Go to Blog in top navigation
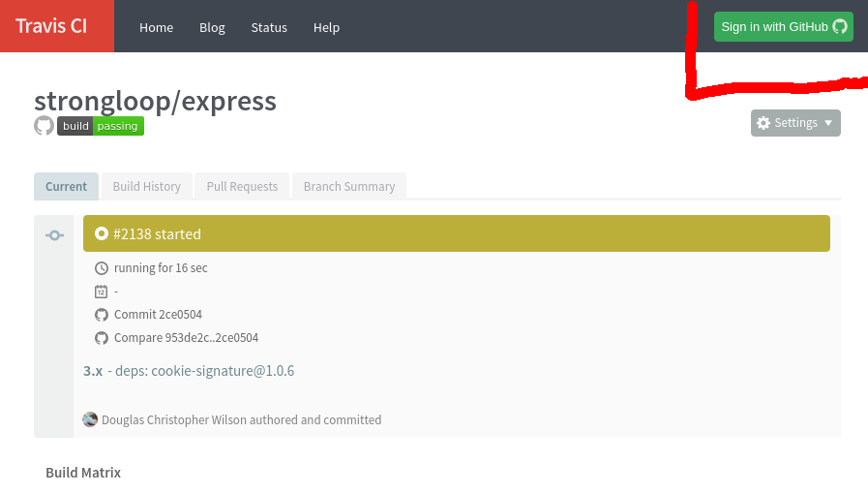This screenshot has height=494, width=868. click(x=212, y=27)
